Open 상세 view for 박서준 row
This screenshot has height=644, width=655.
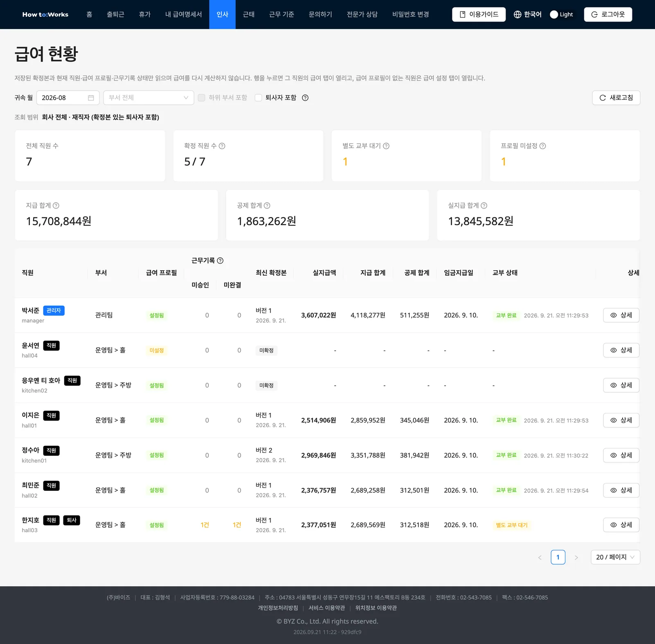621,315
